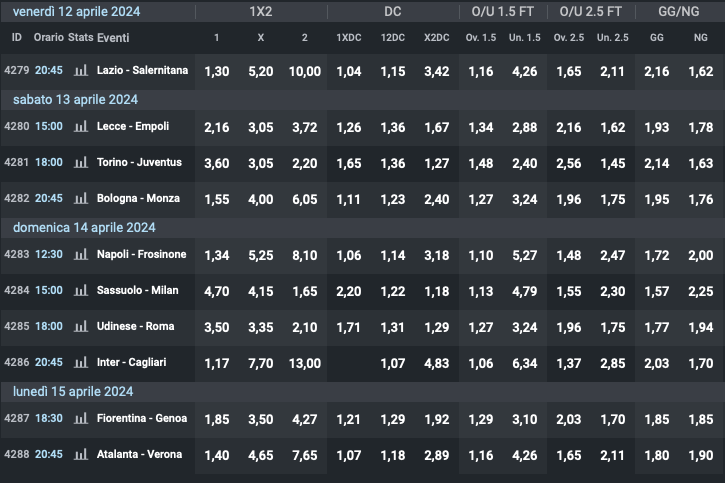Open stats icon for Torino - Juventus
This screenshot has height=483, width=725.
click(81, 162)
